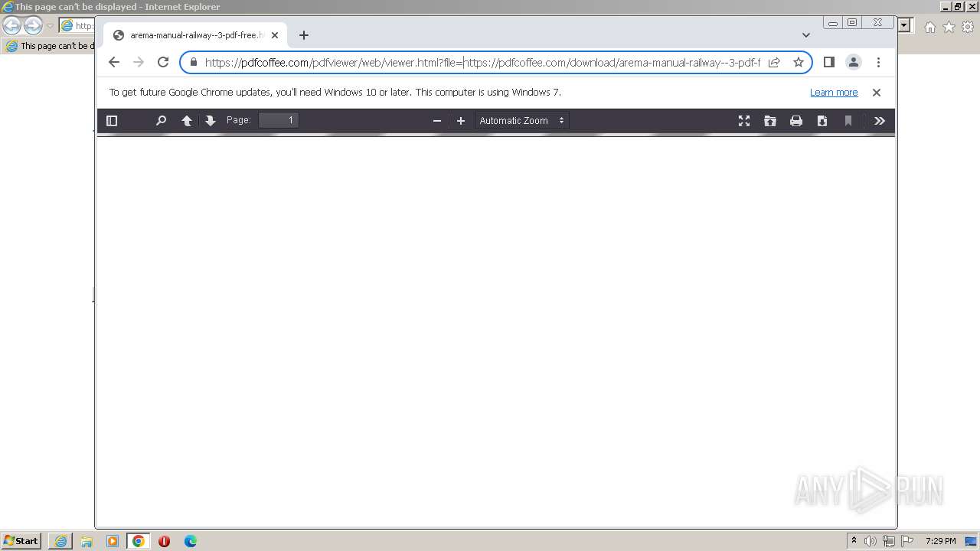Switch PDF viewer to presentation mode
Image resolution: width=980 pixels, height=551 pixels.
click(x=744, y=121)
